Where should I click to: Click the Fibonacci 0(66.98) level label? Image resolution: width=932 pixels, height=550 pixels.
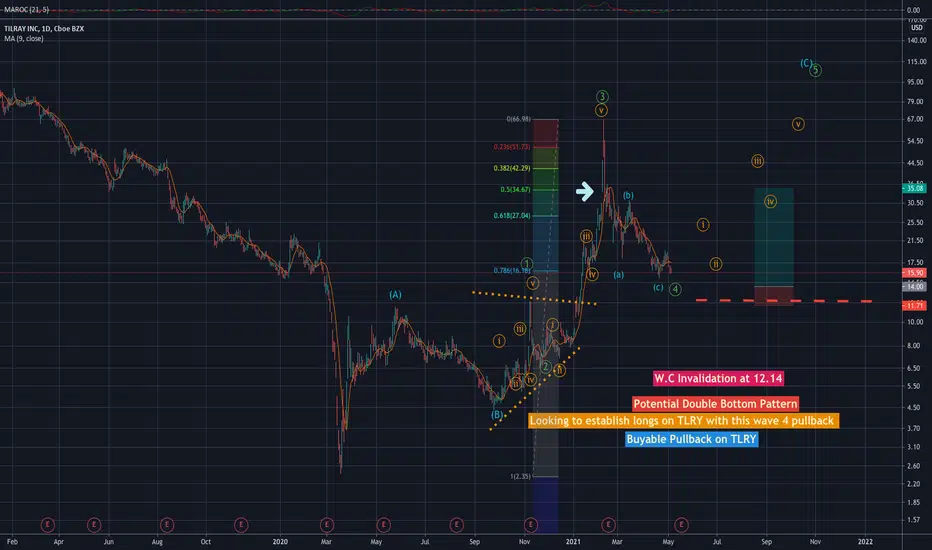518,119
